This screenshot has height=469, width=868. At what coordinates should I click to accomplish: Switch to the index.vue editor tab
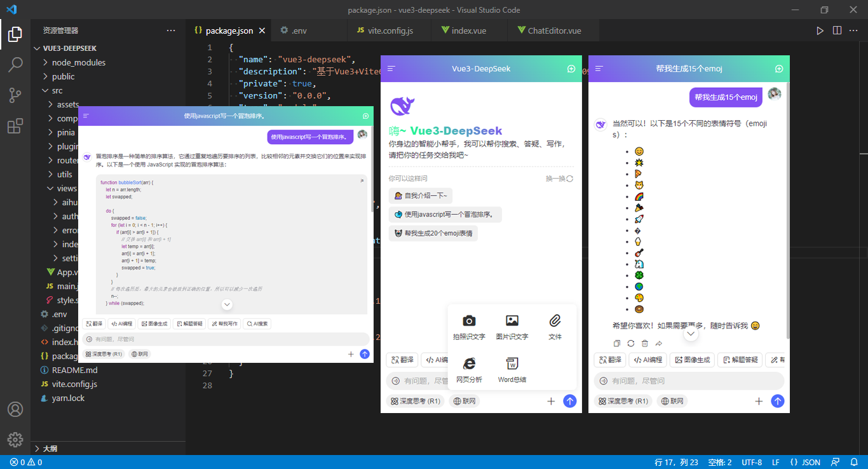click(469, 31)
